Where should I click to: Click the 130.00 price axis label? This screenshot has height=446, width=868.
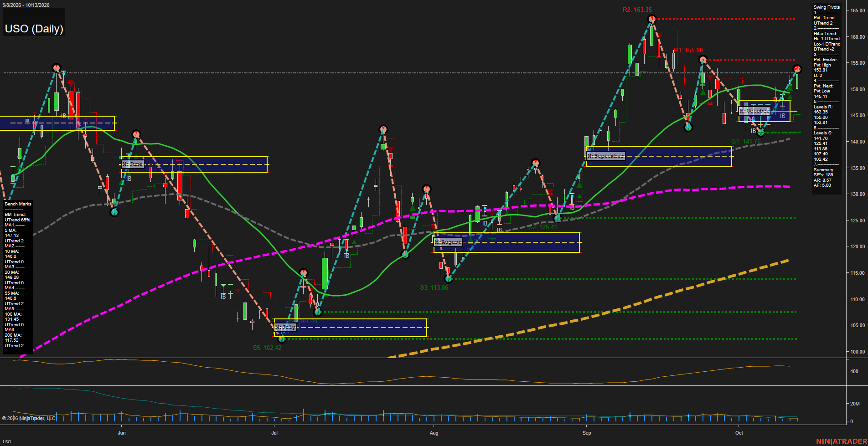pyautogui.click(x=858, y=194)
